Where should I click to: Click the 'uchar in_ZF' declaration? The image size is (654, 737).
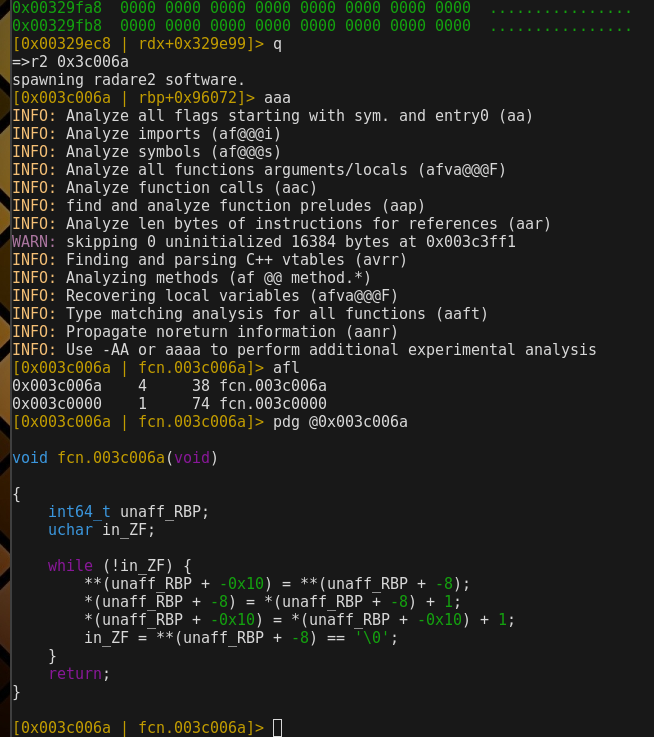click(101, 530)
